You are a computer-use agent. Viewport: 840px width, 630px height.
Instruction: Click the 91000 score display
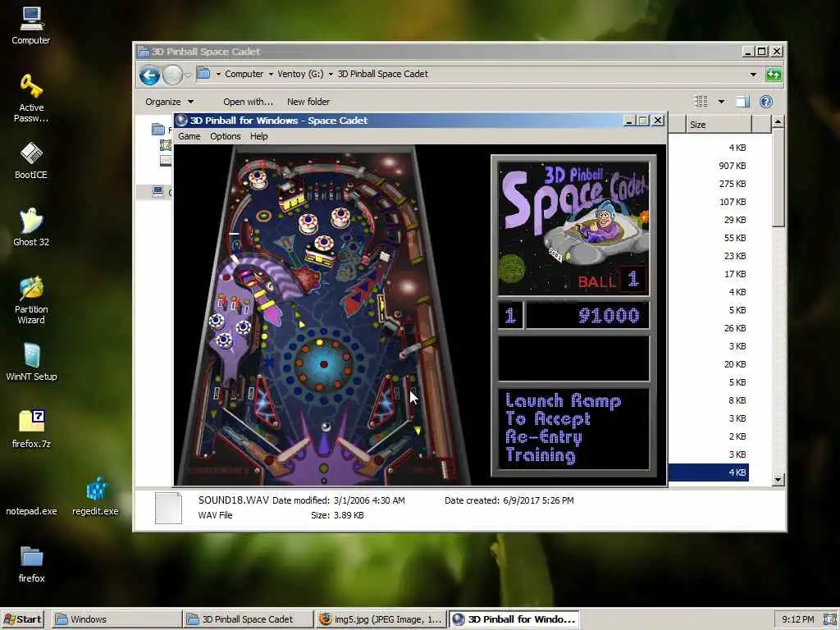[587, 315]
